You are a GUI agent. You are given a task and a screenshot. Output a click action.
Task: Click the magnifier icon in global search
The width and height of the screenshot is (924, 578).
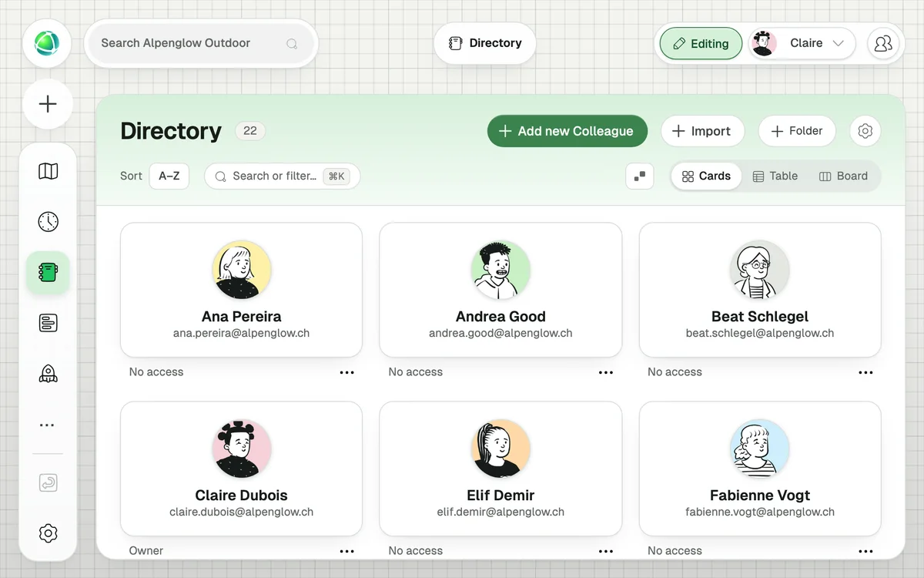[292, 44]
